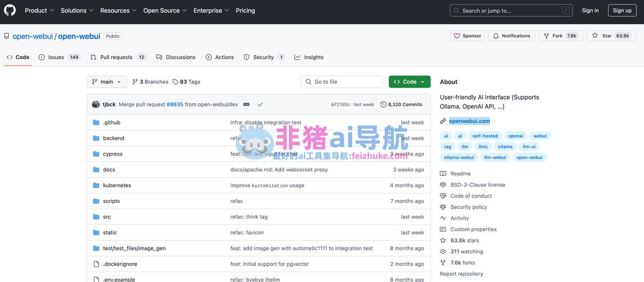644x282 pixels.
Task: Open the backend folder
Action: pos(113,138)
